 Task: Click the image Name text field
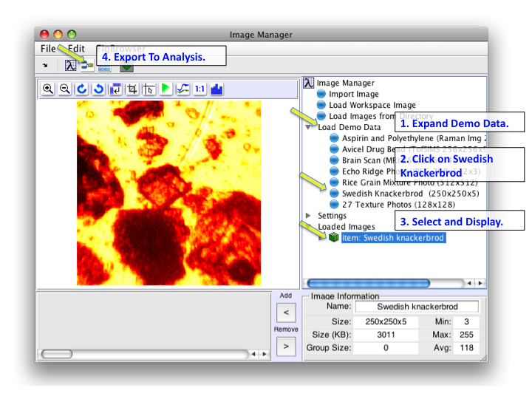point(417,307)
